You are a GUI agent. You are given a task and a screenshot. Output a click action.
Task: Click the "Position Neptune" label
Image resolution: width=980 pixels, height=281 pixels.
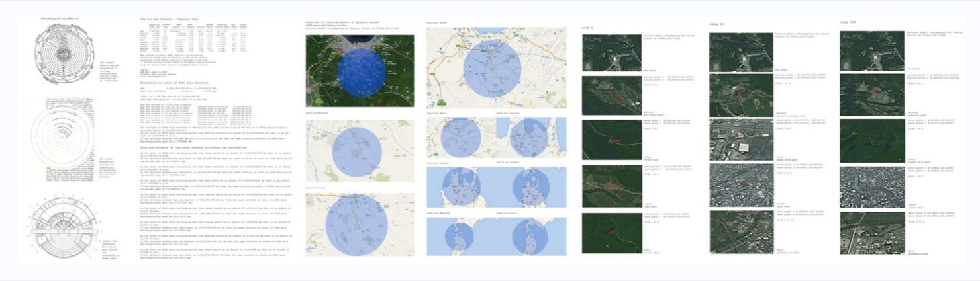click(438, 212)
